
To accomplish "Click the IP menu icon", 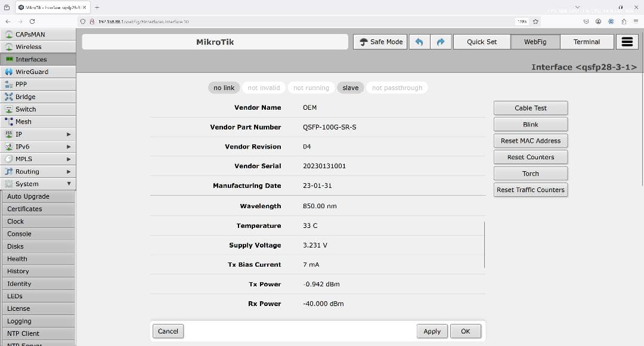I will pyautogui.click(x=8, y=134).
